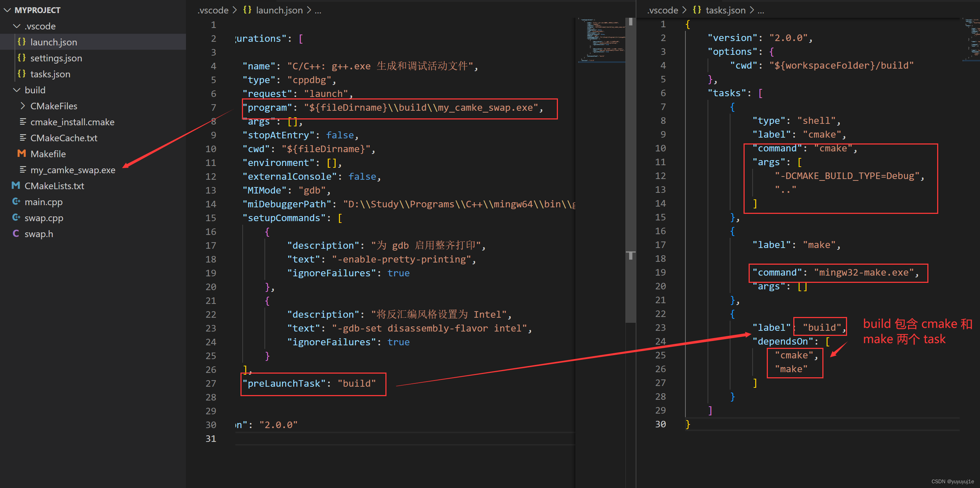Image resolution: width=980 pixels, height=488 pixels.
Task: Click "-enable-pretty-printing" text value
Action: [x=401, y=259]
